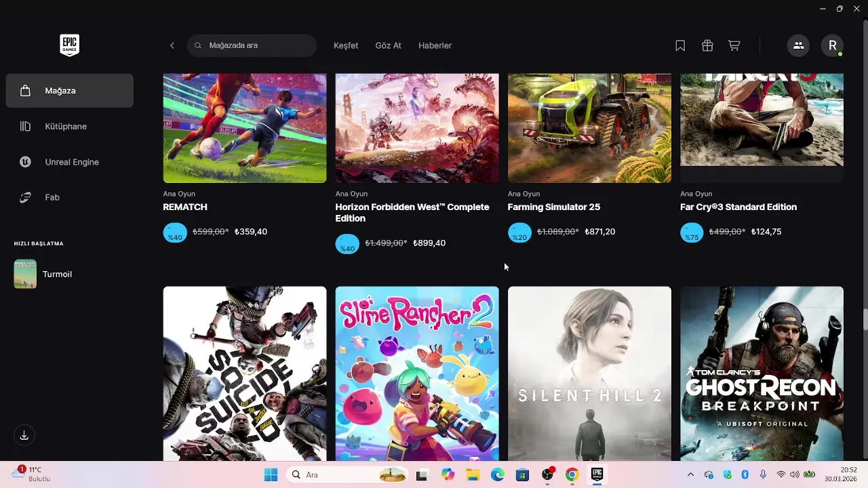Click the Epic Games taskbar icon
This screenshot has height=488, width=868.
click(597, 474)
